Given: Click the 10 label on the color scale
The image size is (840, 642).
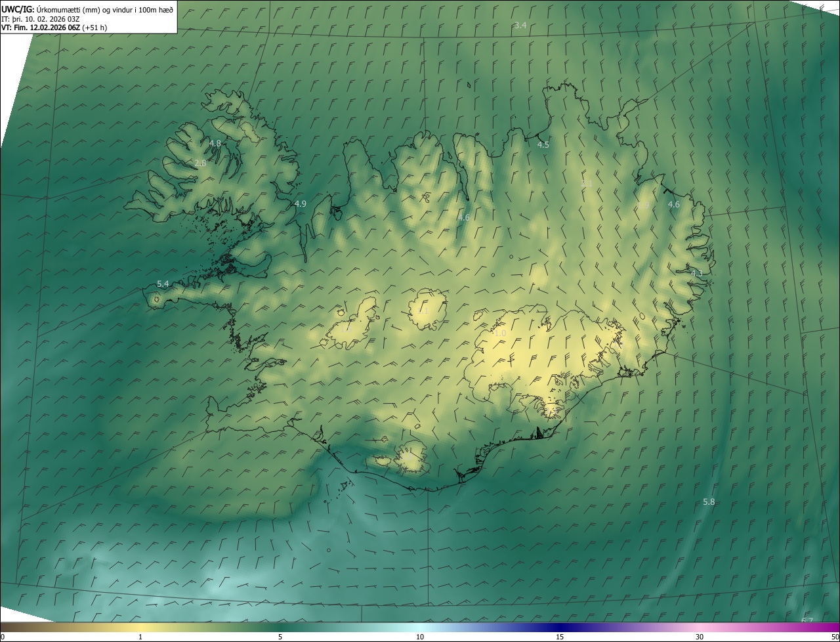Looking at the screenshot, I should (420, 637).
